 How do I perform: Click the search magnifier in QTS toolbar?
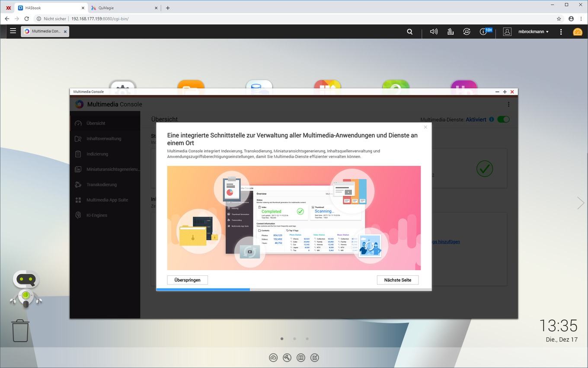(410, 32)
